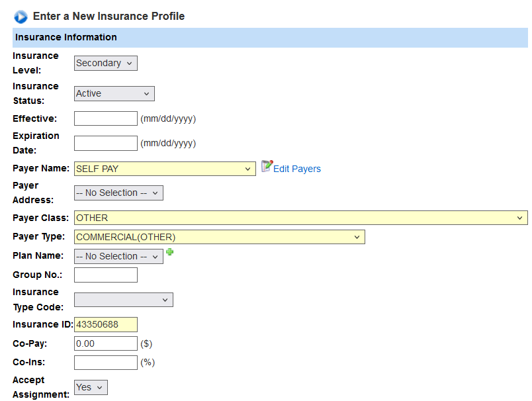Open the Insurance Level dropdown
The image size is (532, 401).
[x=105, y=64]
